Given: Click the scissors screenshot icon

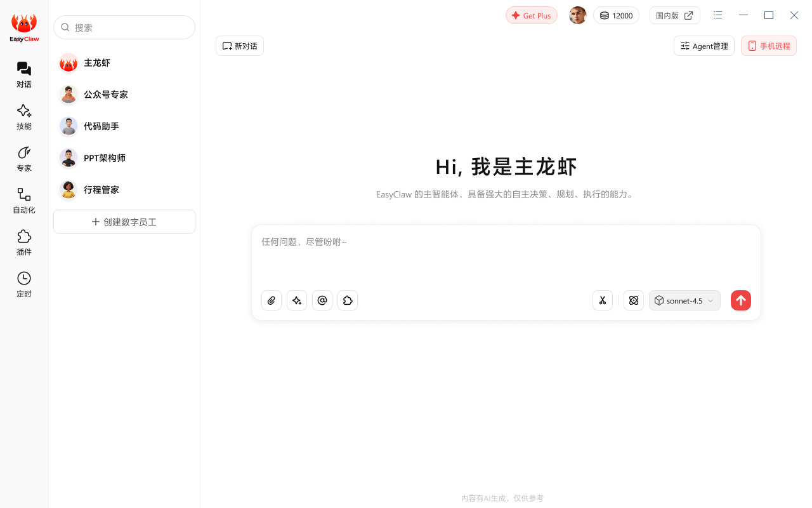Looking at the screenshot, I should point(603,300).
